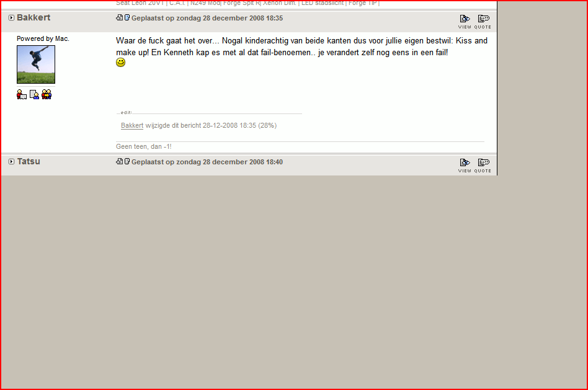The width and height of the screenshot is (588, 390).
Task: Open the 18:40 posting date link
Action: 207,162
